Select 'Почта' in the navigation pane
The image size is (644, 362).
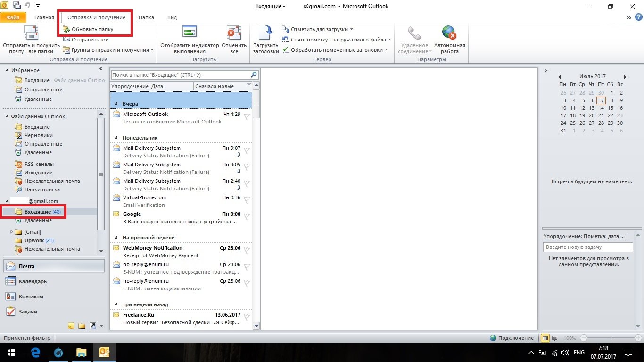click(x=54, y=266)
